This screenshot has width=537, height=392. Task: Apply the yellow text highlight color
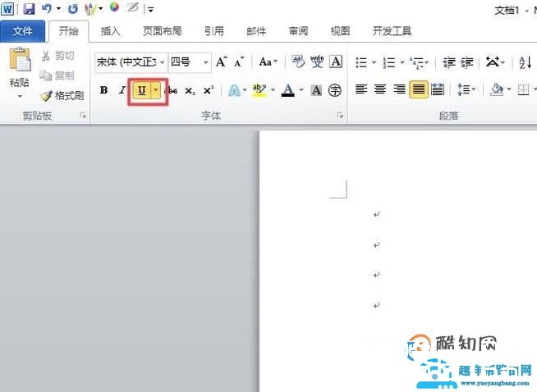[259, 90]
